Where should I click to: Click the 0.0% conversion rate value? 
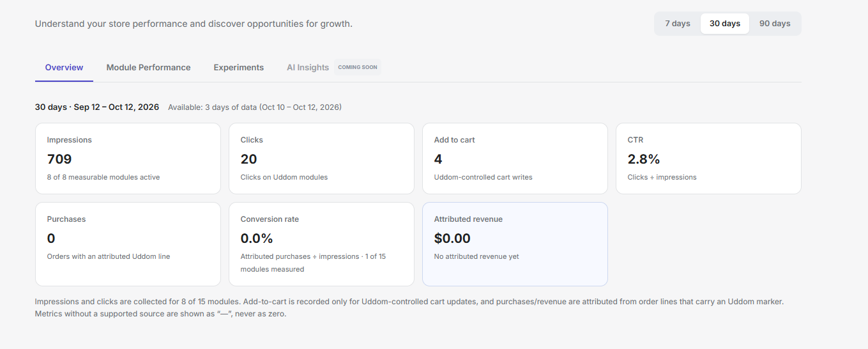coord(257,238)
